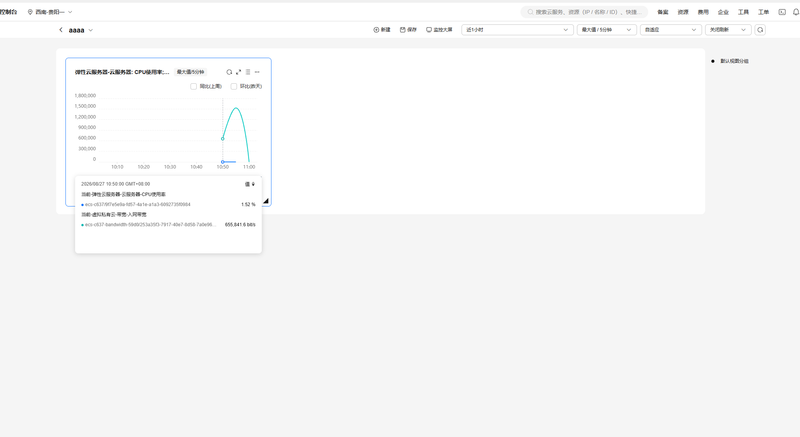This screenshot has width=800, height=437.
Task: Click the 新建 create button
Action: point(382,30)
